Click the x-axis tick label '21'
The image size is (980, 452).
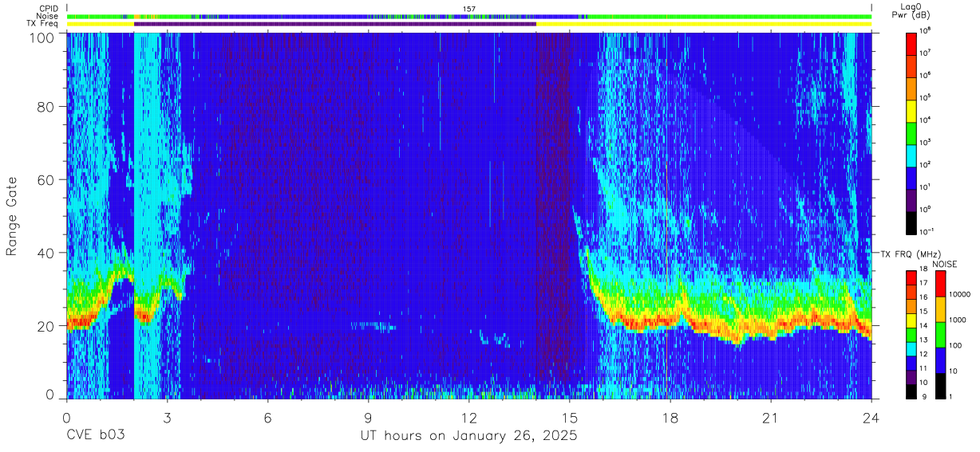pos(771,418)
